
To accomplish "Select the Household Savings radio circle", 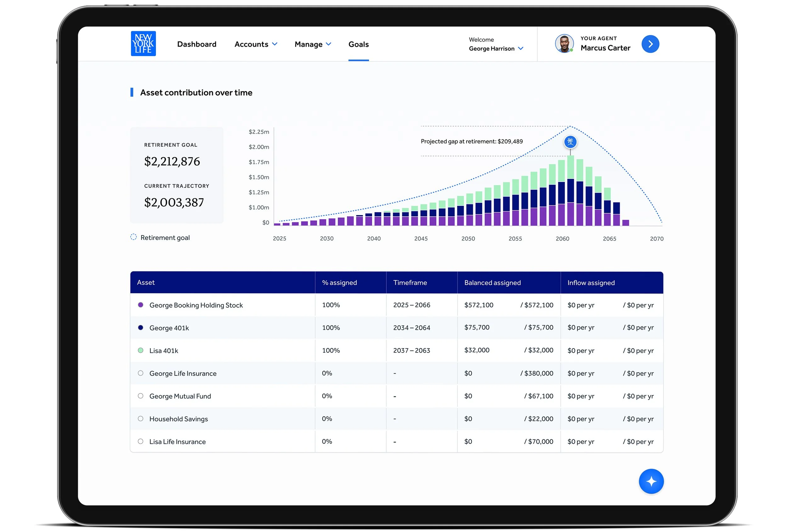I will 140,418.
